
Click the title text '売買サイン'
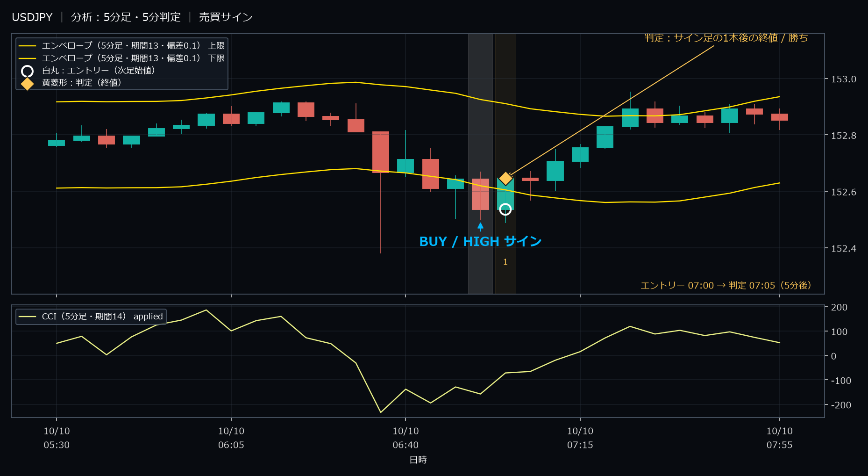point(226,17)
